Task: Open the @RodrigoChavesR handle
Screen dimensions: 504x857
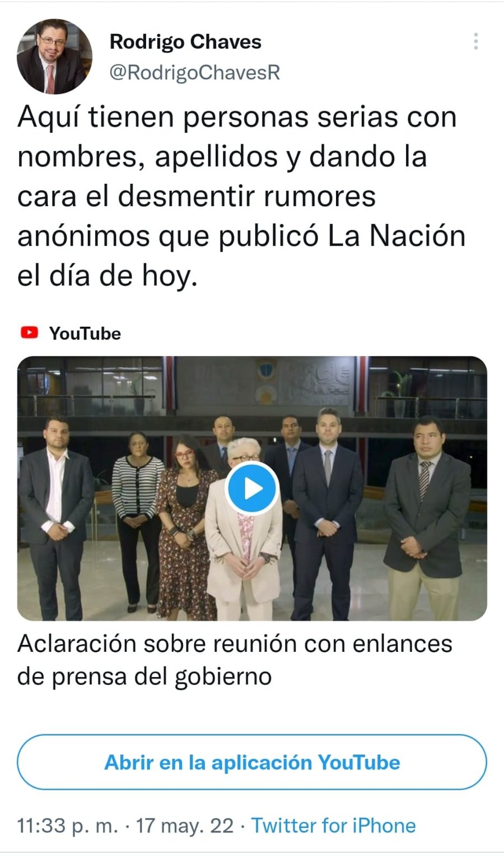Action: pos(194,72)
